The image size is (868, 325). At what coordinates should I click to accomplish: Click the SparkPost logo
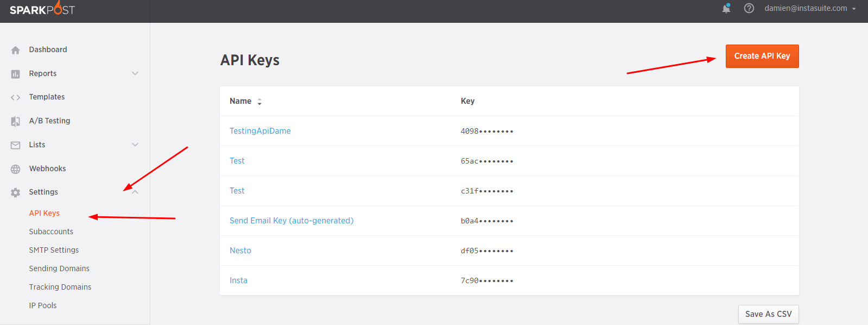click(x=42, y=9)
